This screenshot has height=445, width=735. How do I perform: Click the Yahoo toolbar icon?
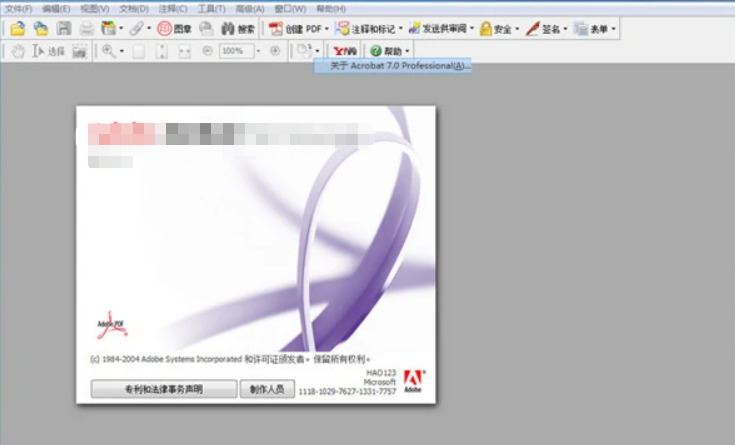click(x=345, y=51)
